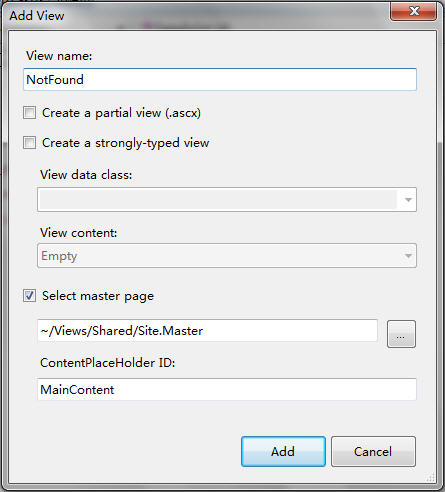Focus the ContentPlaceHolder ID field

pos(227,389)
